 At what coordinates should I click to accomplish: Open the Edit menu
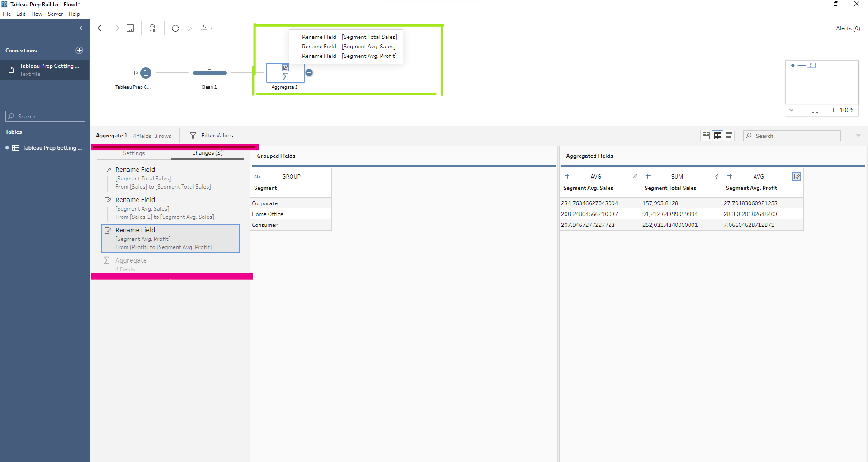pyautogui.click(x=21, y=14)
